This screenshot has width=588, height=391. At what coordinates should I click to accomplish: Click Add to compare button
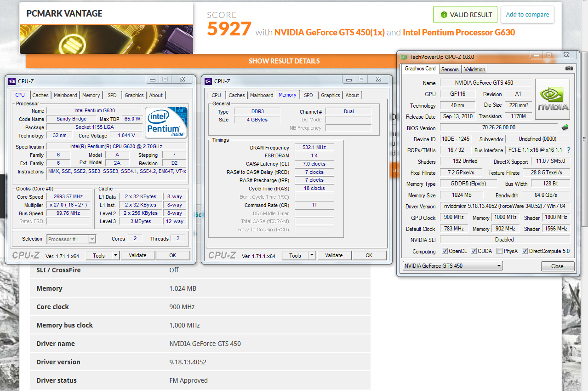[x=527, y=15]
